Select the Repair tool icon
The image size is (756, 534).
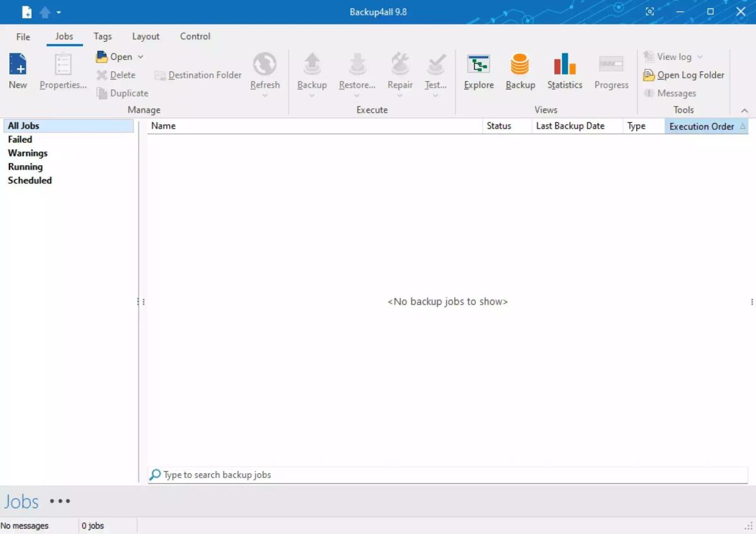point(399,69)
